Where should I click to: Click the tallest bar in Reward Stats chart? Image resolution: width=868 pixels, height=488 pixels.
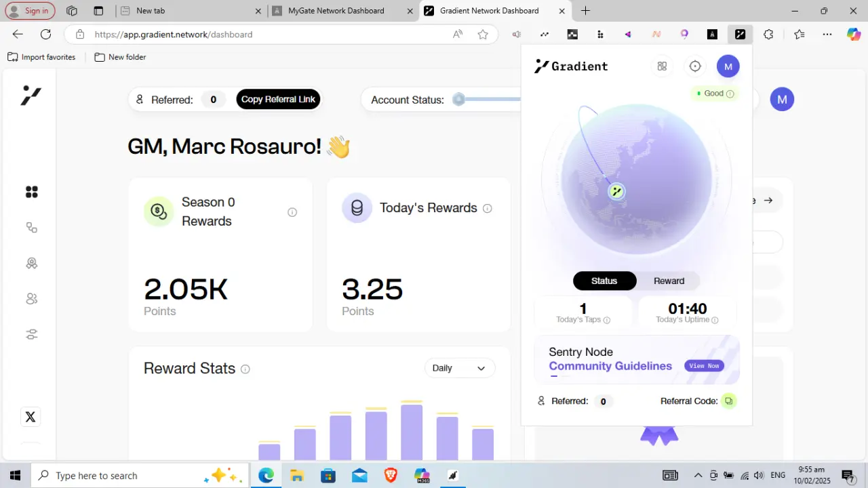point(412,431)
